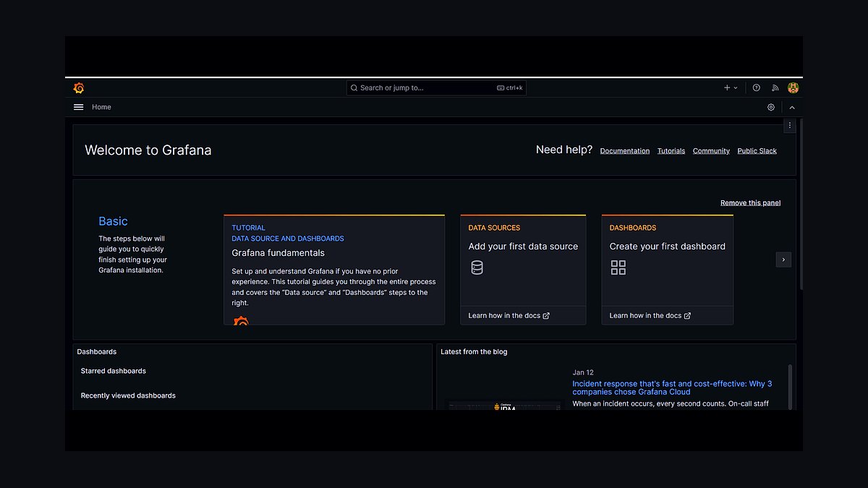The height and width of the screenshot is (488, 868).
Task: Click the database icon in Data Sources card
Action: (x=477, y=267)
